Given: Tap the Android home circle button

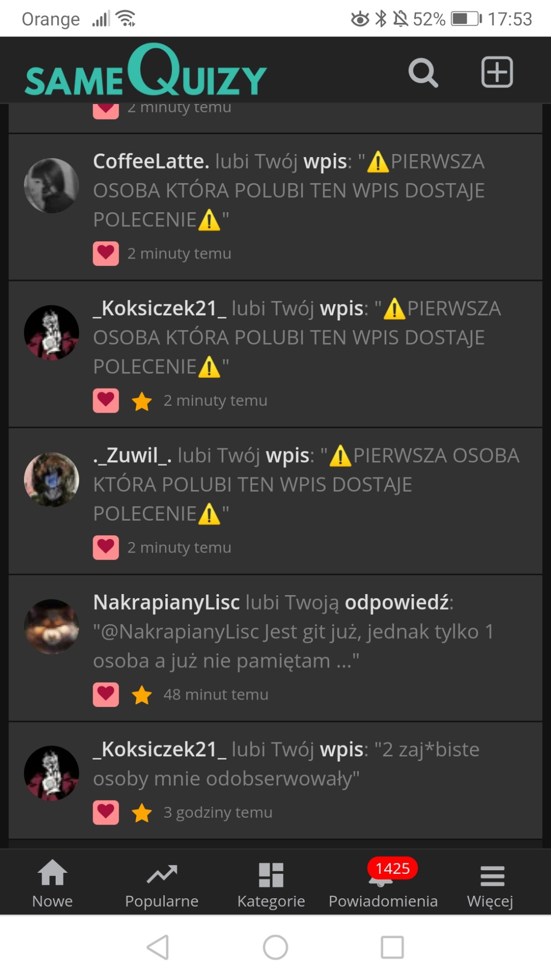Looking at the screenshot, I should pyautogui.click(x=275, y=947).
